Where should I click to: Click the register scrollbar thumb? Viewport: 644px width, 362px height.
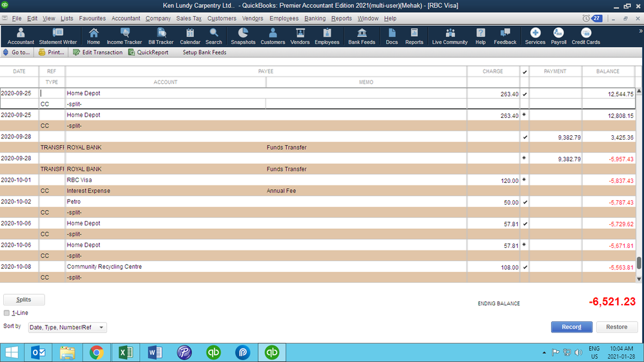coord(639,263)
